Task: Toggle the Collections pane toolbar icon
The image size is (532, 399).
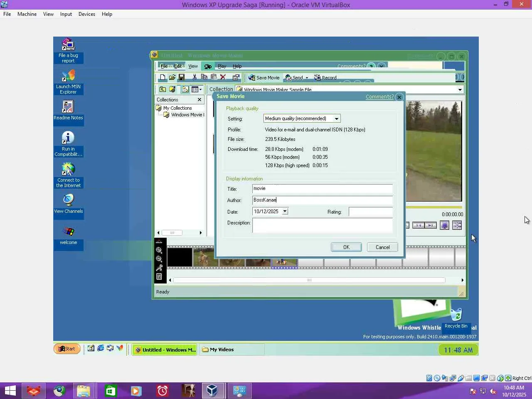Action: [185, 89]
